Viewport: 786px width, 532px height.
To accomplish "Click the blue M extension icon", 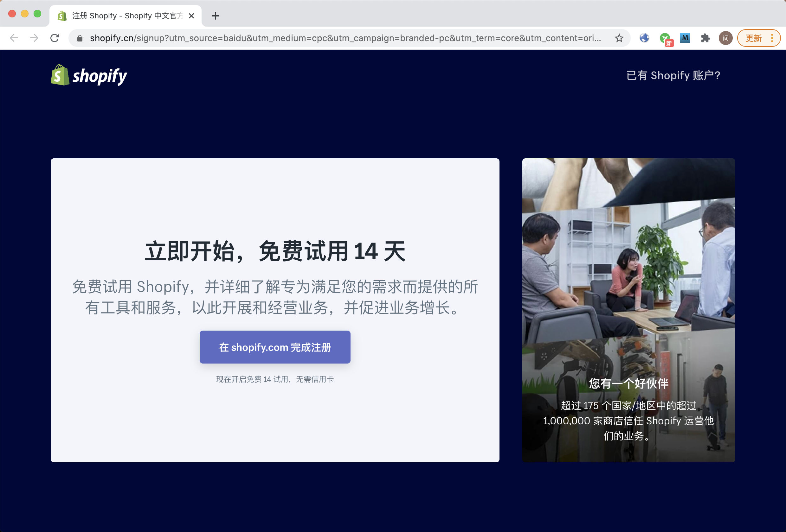I will 685,38.
